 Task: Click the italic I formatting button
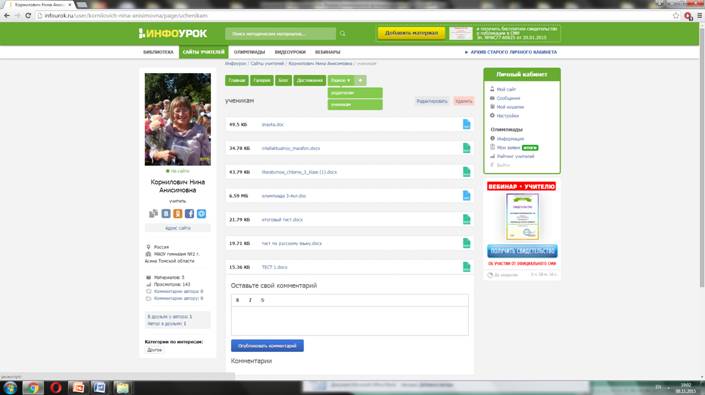click(250, 300)
